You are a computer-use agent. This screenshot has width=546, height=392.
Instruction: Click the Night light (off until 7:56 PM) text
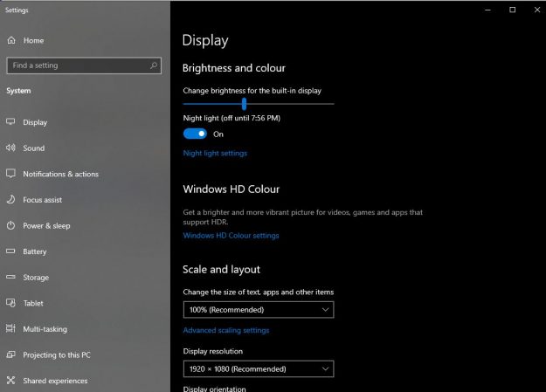(x=232, y=118)
